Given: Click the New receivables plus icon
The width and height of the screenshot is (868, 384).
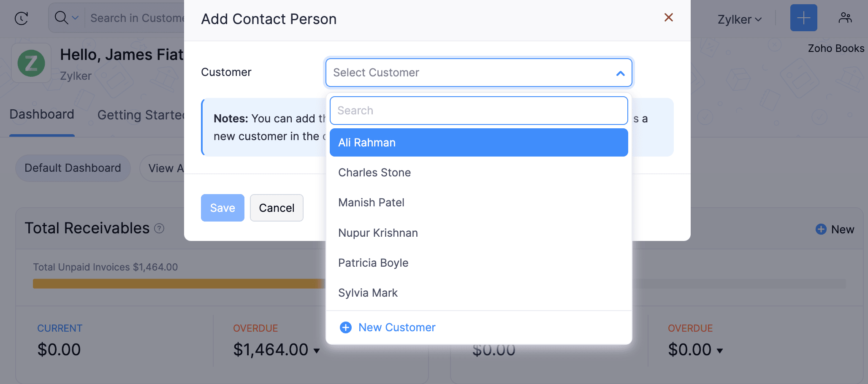Looking at the screenshot, I should point(820,229).
